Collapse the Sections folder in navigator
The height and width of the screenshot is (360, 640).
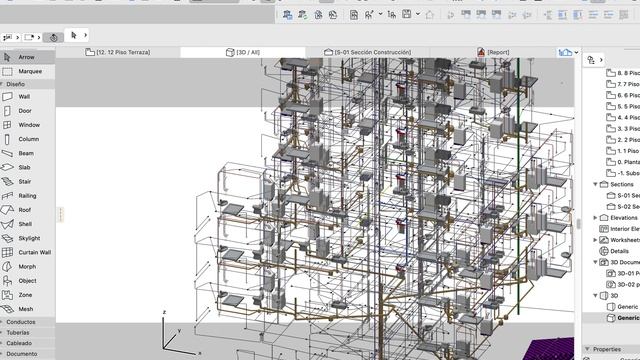595,184
